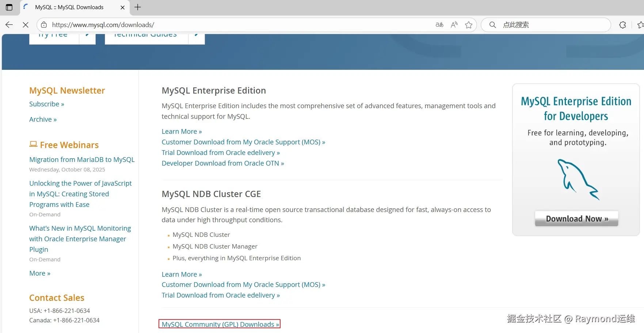Open Migration from MariaDB to MySQL webinar
Screen dimensions: 644x333
click(82, 160)
